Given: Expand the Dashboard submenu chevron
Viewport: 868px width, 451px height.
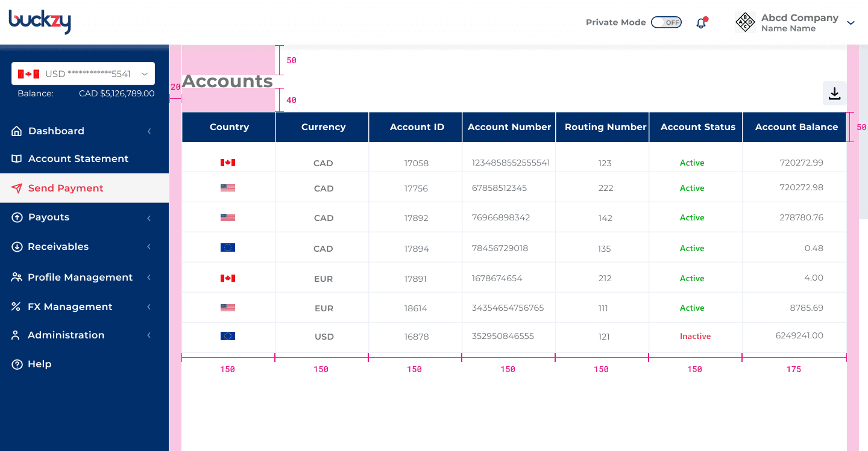Looking at the screenshot, I should click(149, 131).
